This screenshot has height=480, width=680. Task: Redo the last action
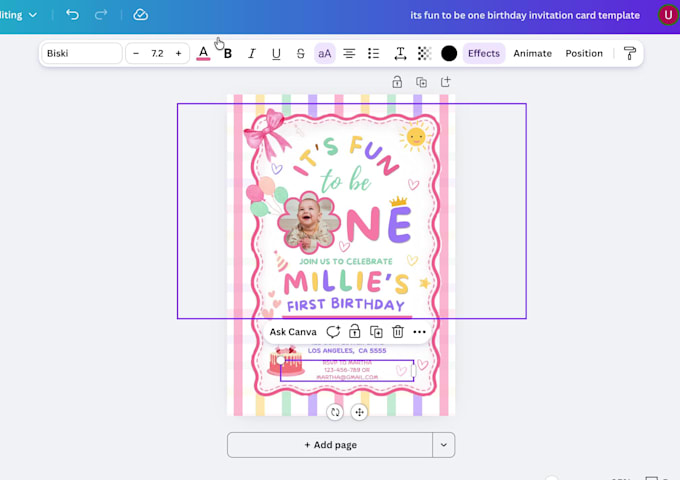point(101,15)
